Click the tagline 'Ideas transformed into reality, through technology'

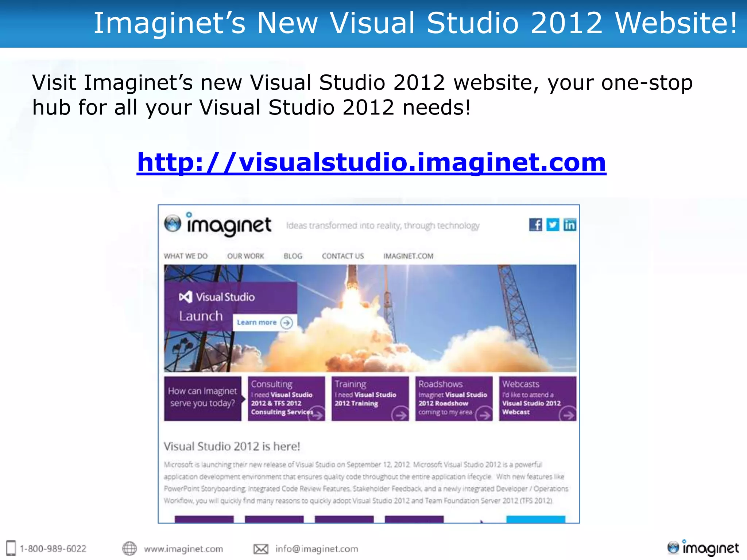(383, 226)
